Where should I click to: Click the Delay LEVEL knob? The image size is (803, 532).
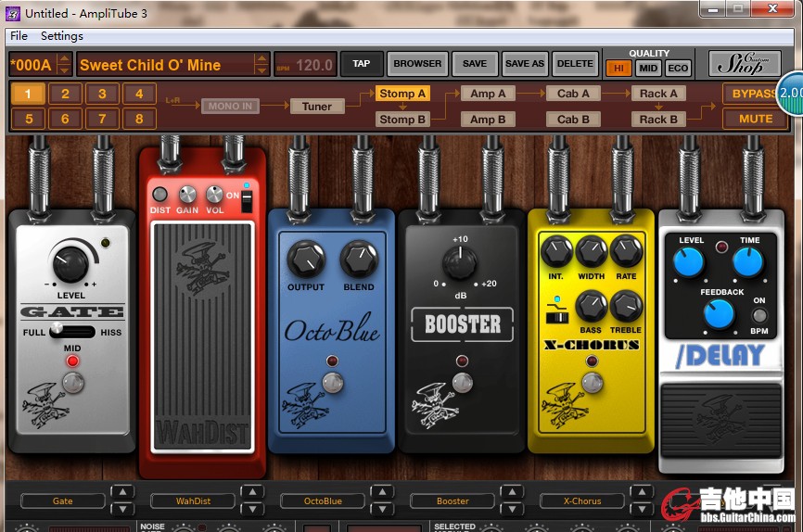(x=689, y=262)
